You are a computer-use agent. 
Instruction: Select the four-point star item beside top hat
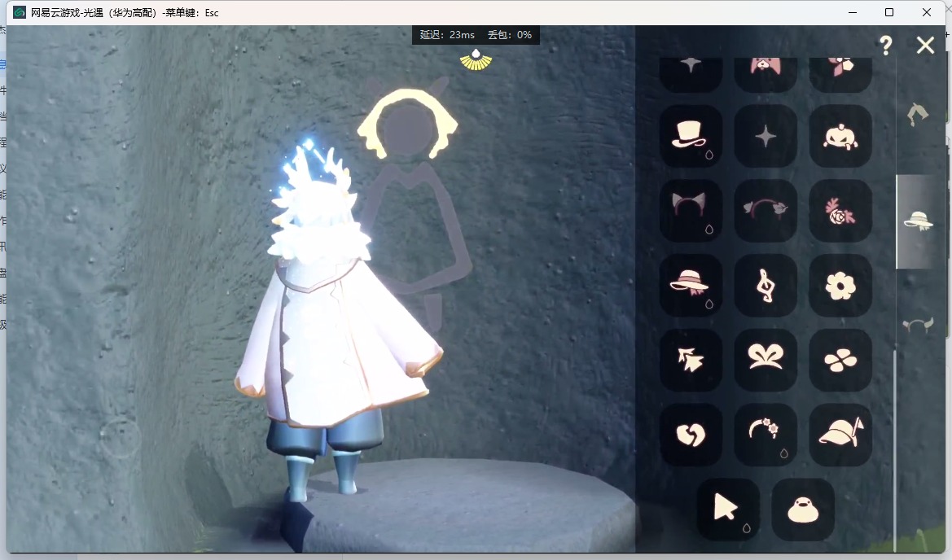765,136
